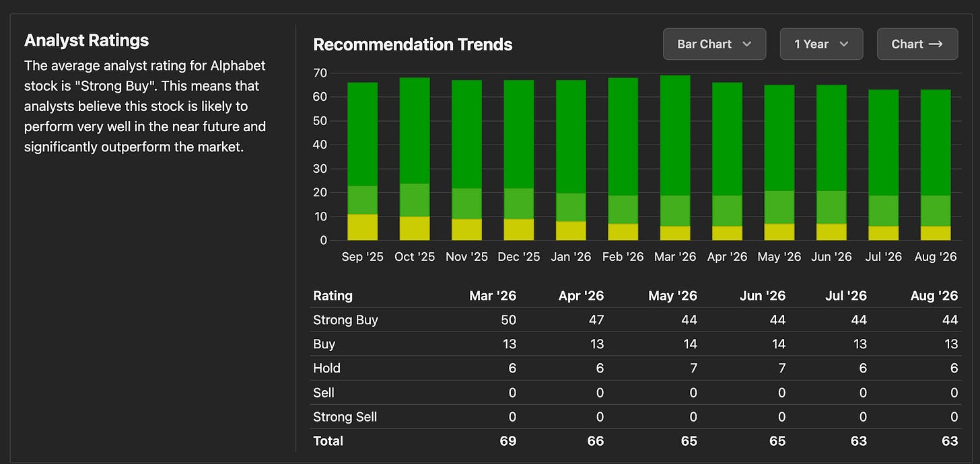Click Total value 66 for Apr '26
This screenshot has height=464, width=980.
tap(596, 441)
